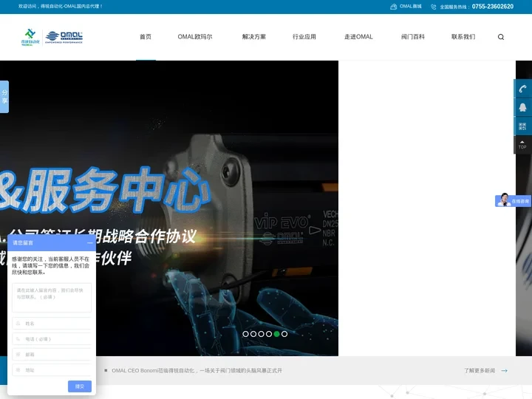This screenshot has width=532, height=399.
Task: Click the 邮箱 email field
Action: coord(52,354)
